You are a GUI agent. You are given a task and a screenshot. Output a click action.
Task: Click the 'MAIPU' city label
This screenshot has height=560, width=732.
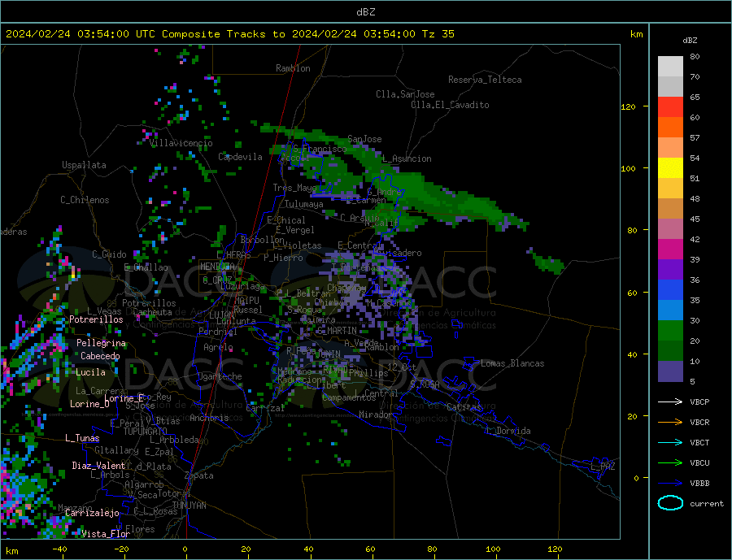246,301
